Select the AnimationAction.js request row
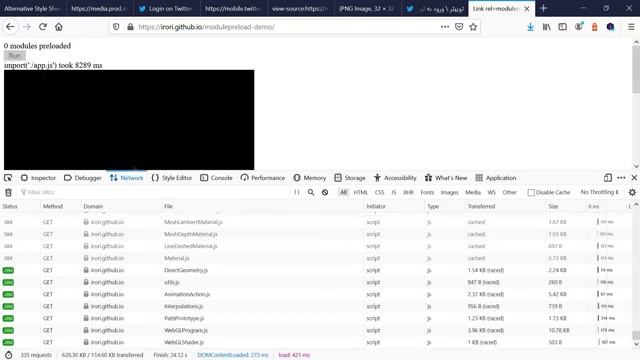The image size is (640, 360). [316, 294]
